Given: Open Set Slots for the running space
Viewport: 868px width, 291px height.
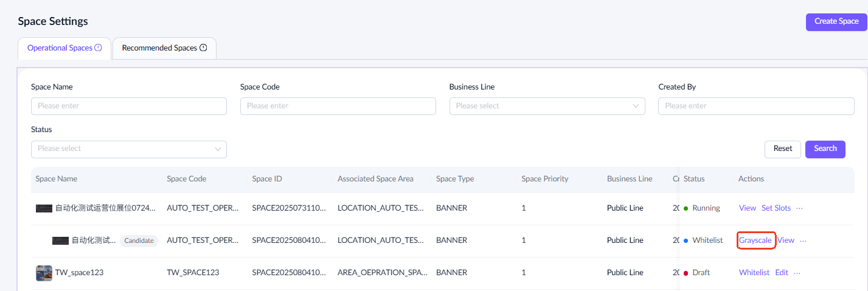Looking at the screenshot, I should click(x=776, y=208).
